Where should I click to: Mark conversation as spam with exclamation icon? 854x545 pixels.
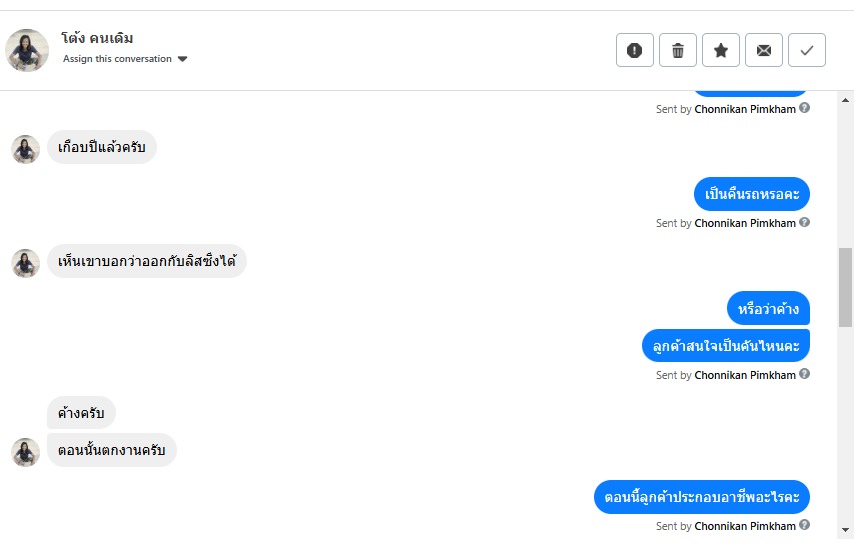(634, 50)
